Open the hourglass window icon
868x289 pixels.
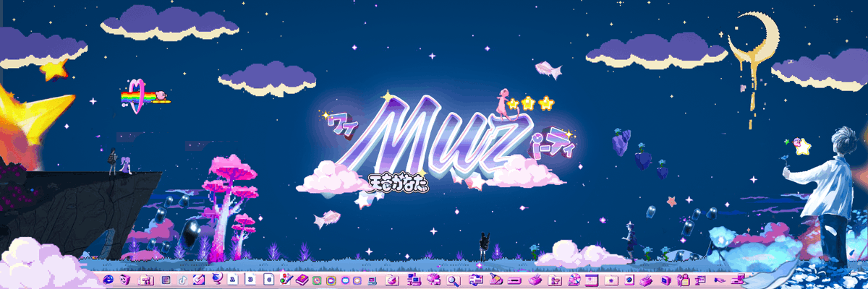pos(702,280)
